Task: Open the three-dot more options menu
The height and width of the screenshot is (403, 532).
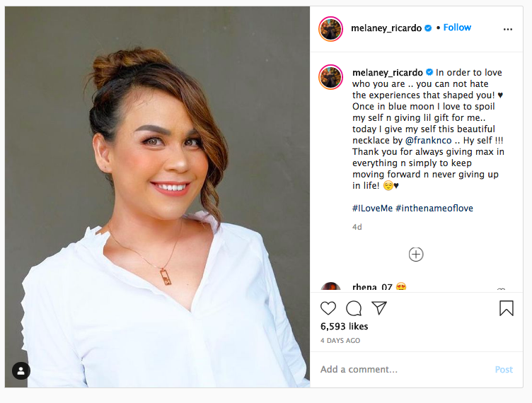Action: (x=507, y=29)
